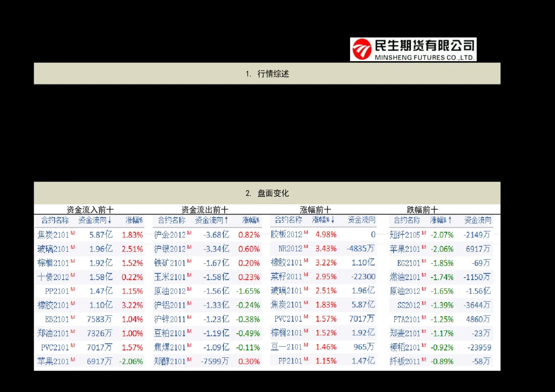Click the -22300 fund flow value
The image size is (555, 392).
(x=364, y=277)
